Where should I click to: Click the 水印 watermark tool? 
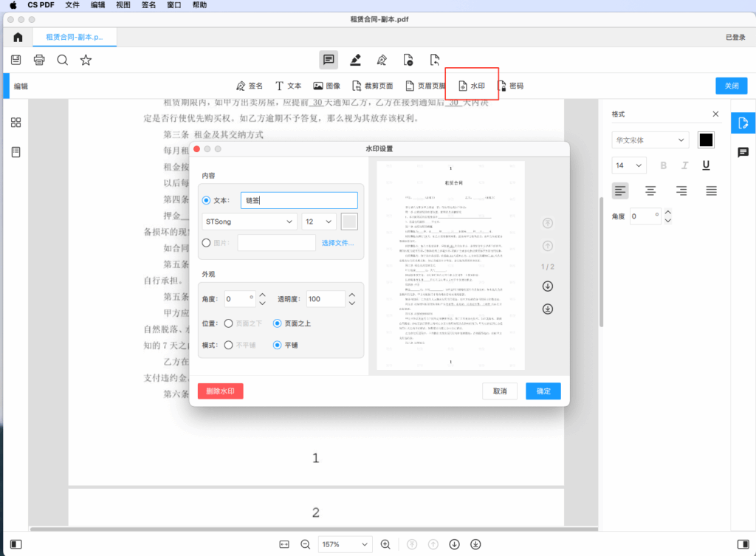[472, 86]
